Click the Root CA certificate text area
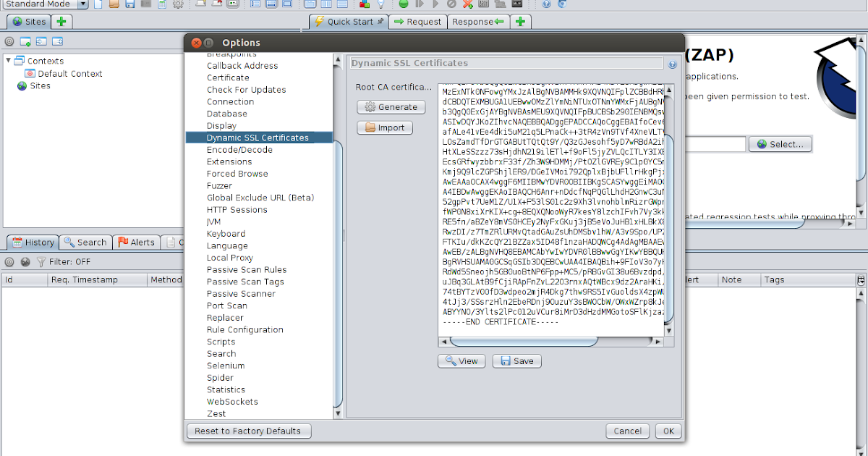Image resolution: width=868 pixels, height=456 pixels. click(x=550, y=210)
